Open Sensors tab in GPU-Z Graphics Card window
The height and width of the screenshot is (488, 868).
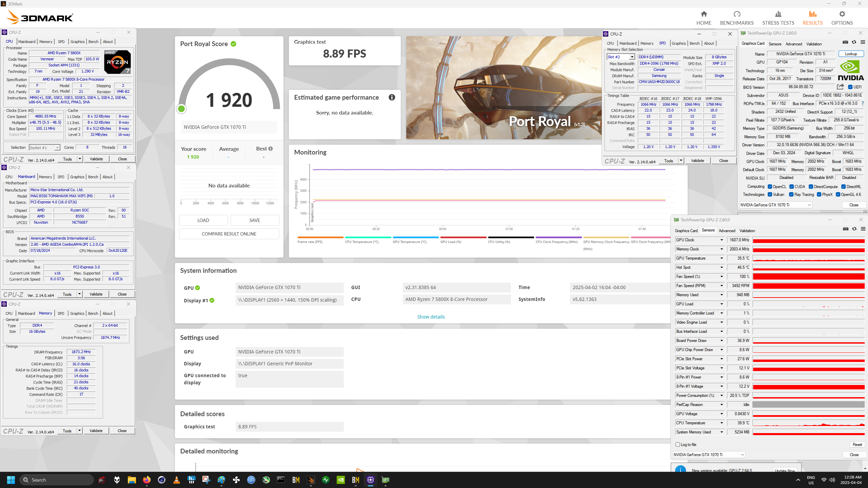[x=775, y=44]
